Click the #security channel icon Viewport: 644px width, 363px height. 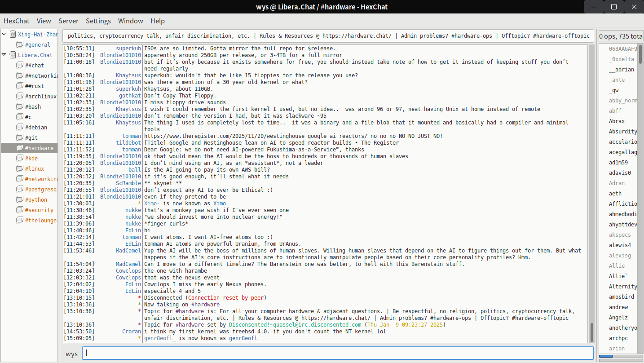(x=19, y=210)
